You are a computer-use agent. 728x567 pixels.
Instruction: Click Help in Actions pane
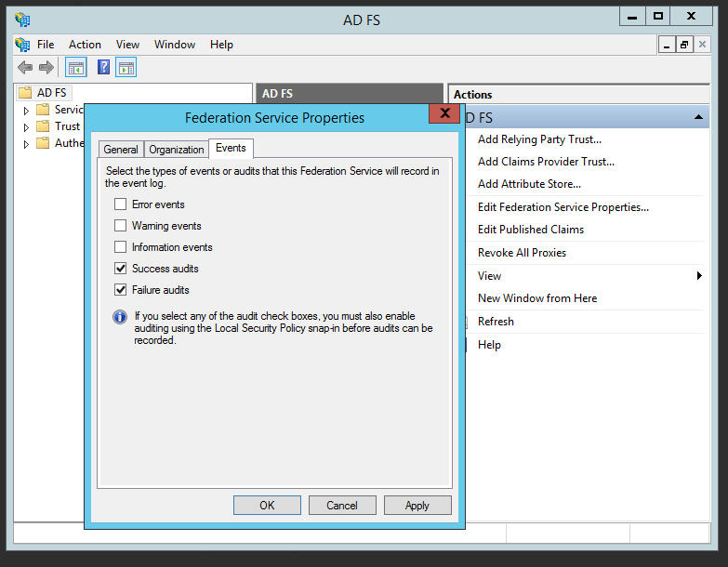coord(489,345)
